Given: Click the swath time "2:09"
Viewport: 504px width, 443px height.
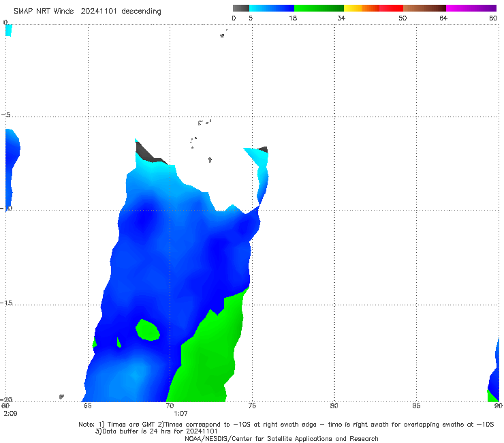Looking at the screenshot, I should click(10, 414).
